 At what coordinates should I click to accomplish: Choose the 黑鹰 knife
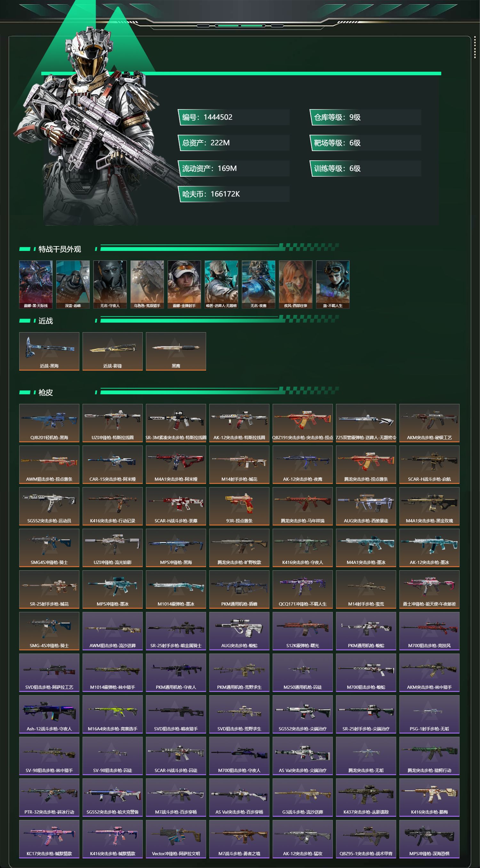176,351
